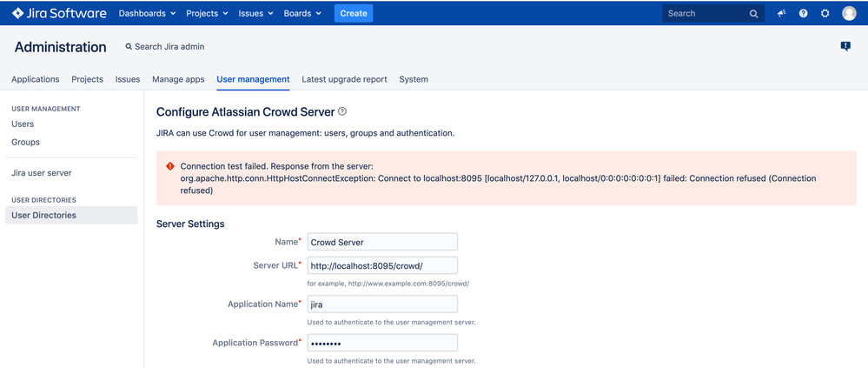Click the Server Settings heading
This screenshot has width=868, height=368.
pyautogui.click(x=190, y=224)
